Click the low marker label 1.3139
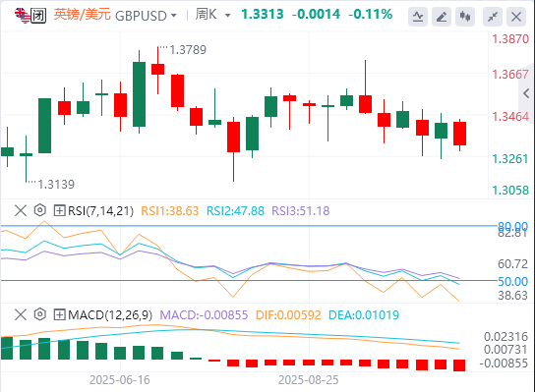 [x=56, y=185]
